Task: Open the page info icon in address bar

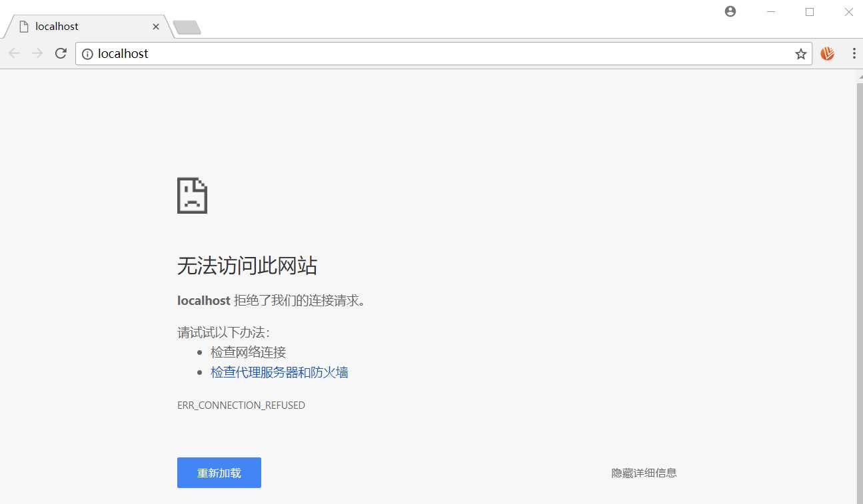Action: (87, 54)
